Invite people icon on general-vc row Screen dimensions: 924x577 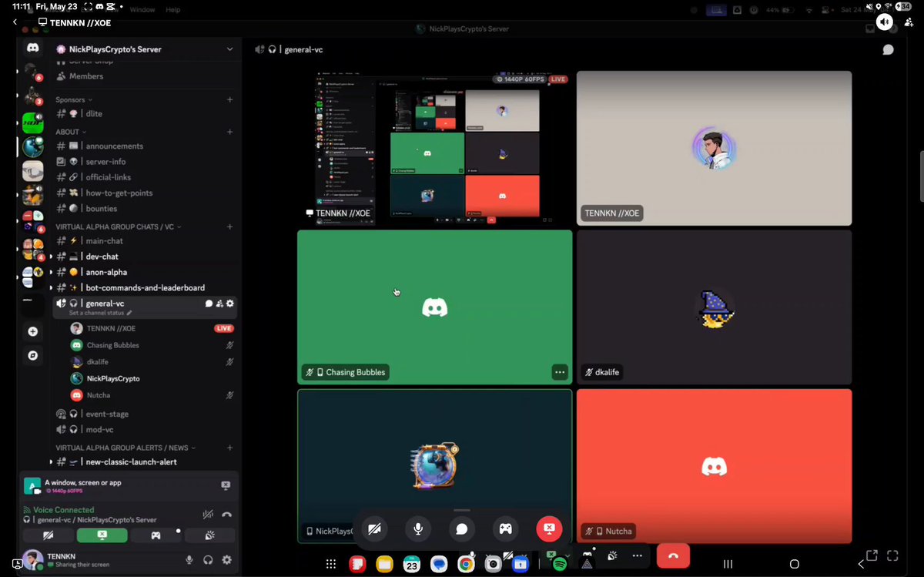(219, 304)
